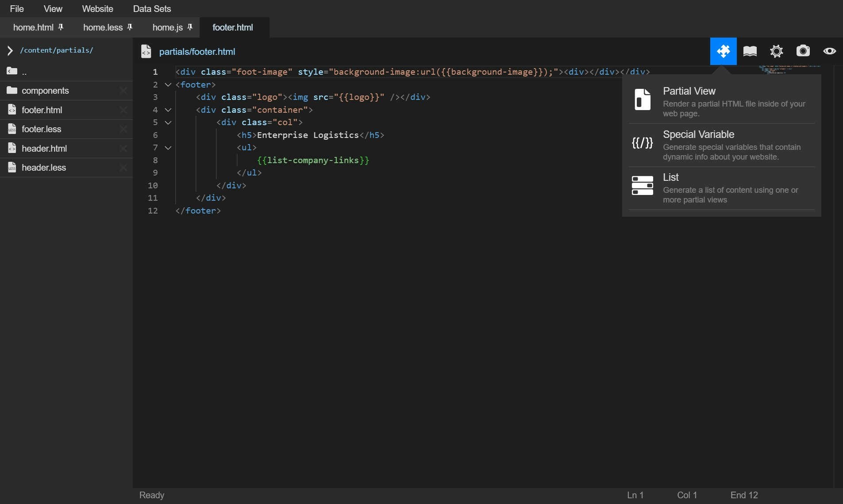This screenshot has height=504, width=843.
Task: Open footer.html in the file browser
Action: [x=66, y=110]
